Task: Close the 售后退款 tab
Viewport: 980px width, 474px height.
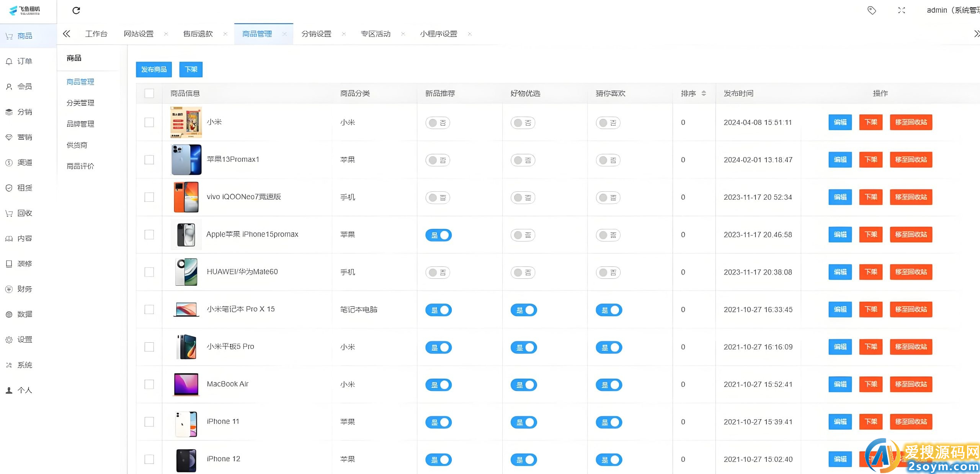Action: [225, 34]
